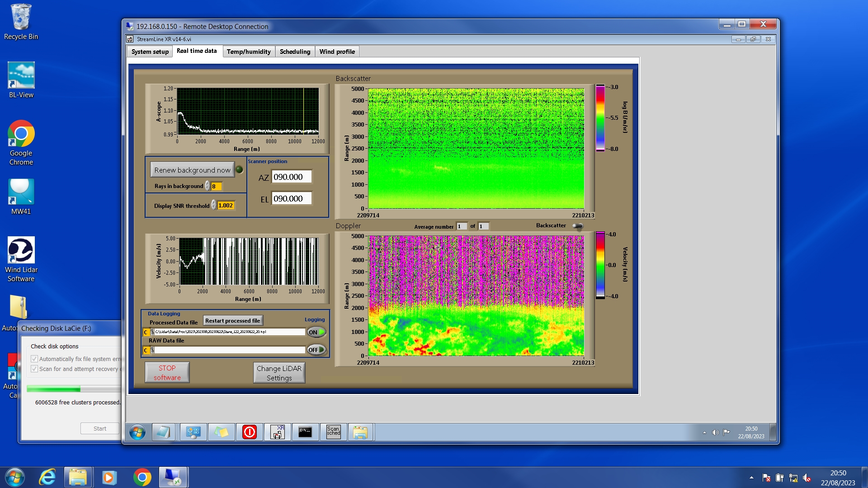Screen dimensions: 868x488
Task: Adjust Rays in background stepper arrows
Action: click(208, 186)
